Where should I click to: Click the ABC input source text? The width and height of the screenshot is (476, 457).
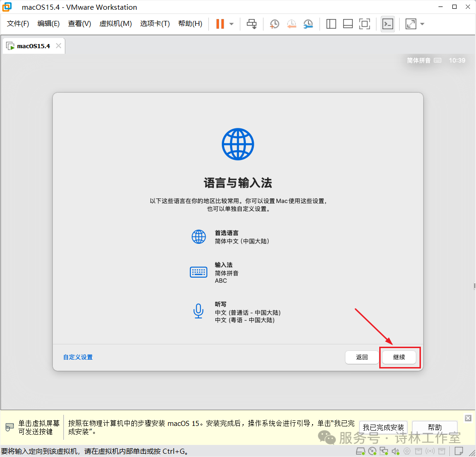point(221,281)
